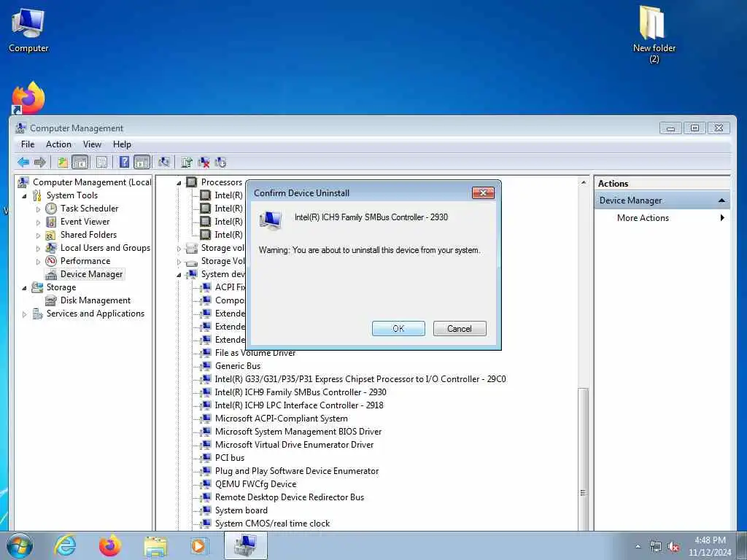Select System CMOS/real time clock
The height and width of the screenshot is (560, 747).
(273, 524)
